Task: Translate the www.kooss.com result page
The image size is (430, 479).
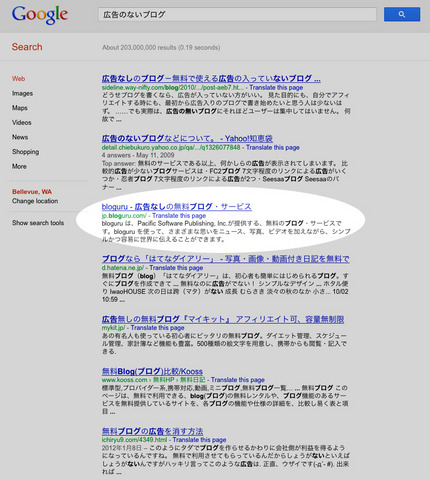Action: 238,380
